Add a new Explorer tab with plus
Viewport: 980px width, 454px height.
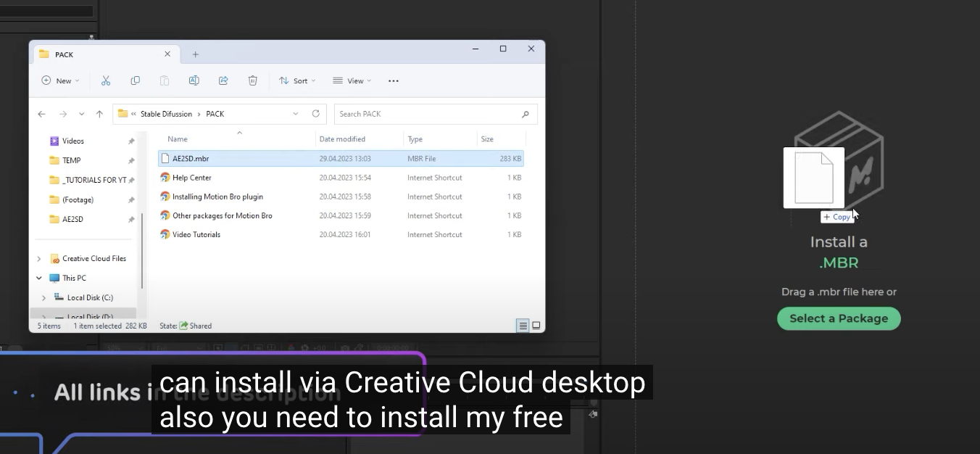click(196, 54)
